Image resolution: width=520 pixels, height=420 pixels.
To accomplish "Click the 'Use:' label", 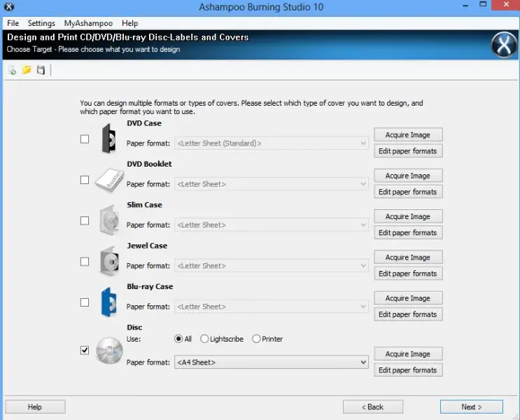I will 133,339.
